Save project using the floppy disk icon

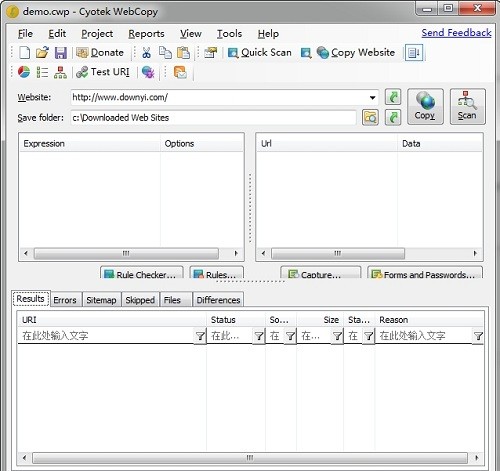point(61,53)
